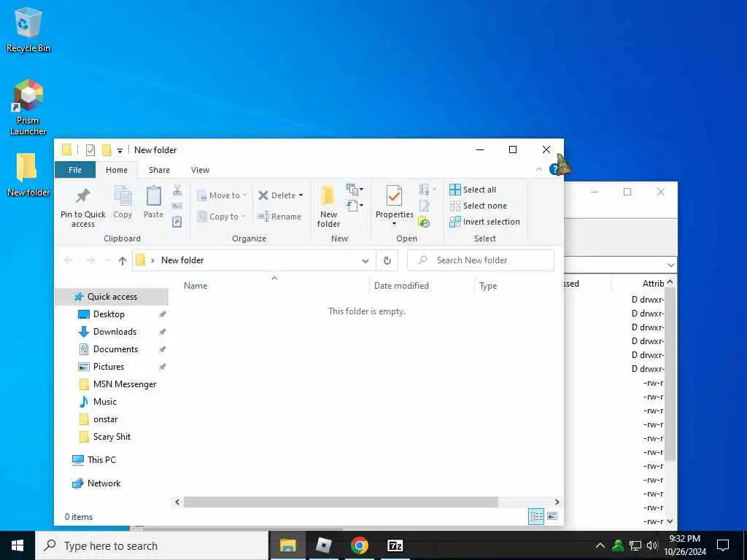Click New folder icon in title bar toolbar

click(107, 150)
